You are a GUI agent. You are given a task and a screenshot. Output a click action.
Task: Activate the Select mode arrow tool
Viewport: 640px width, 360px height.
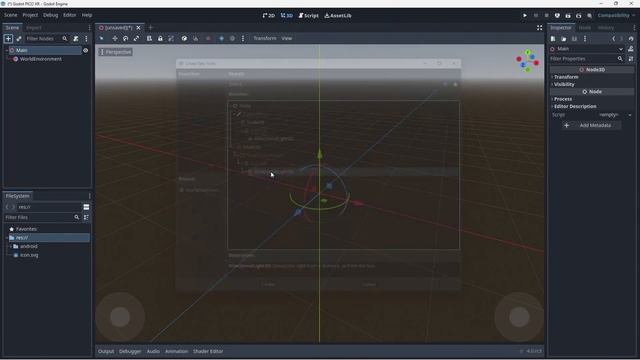coord(102,38)
